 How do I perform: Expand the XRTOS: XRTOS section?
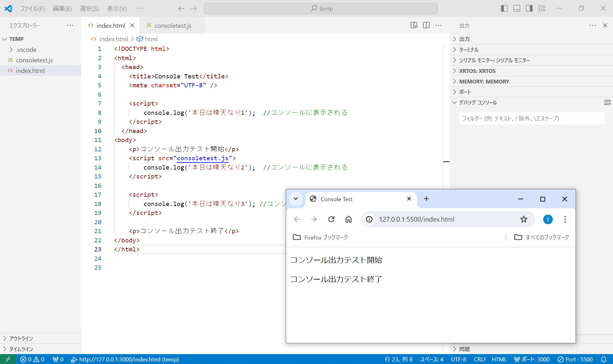[x=531, y=71]
